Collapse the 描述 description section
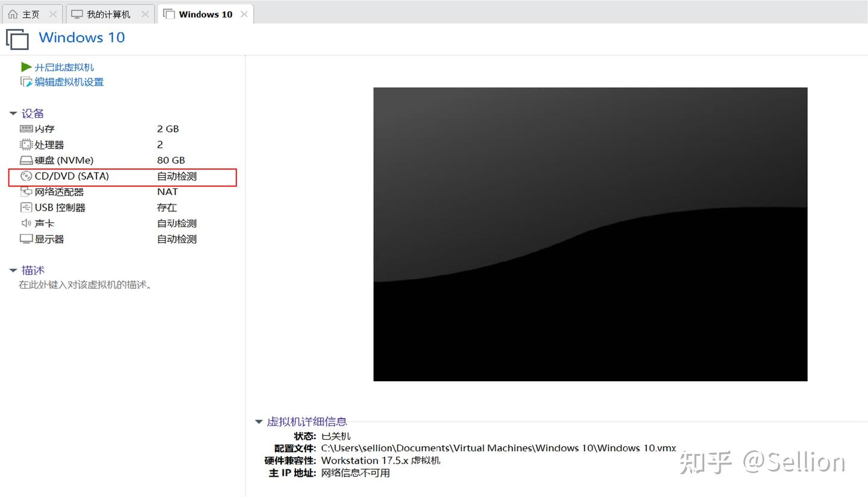Image resolution: width=868 pixels, height=497 pixels. (13, 270)
